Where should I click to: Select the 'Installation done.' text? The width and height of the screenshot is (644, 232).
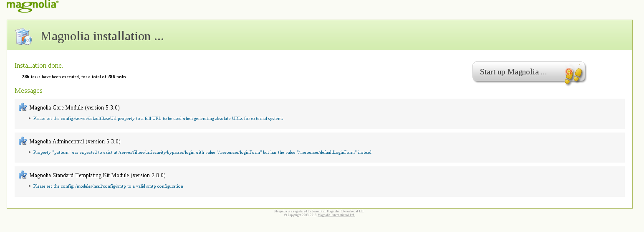[x=39, y=66]
